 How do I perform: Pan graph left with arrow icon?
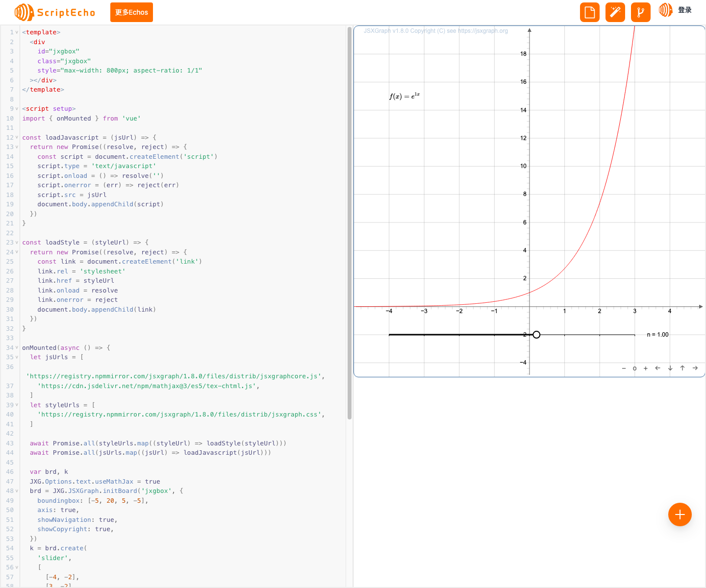[x=658, y=368]
